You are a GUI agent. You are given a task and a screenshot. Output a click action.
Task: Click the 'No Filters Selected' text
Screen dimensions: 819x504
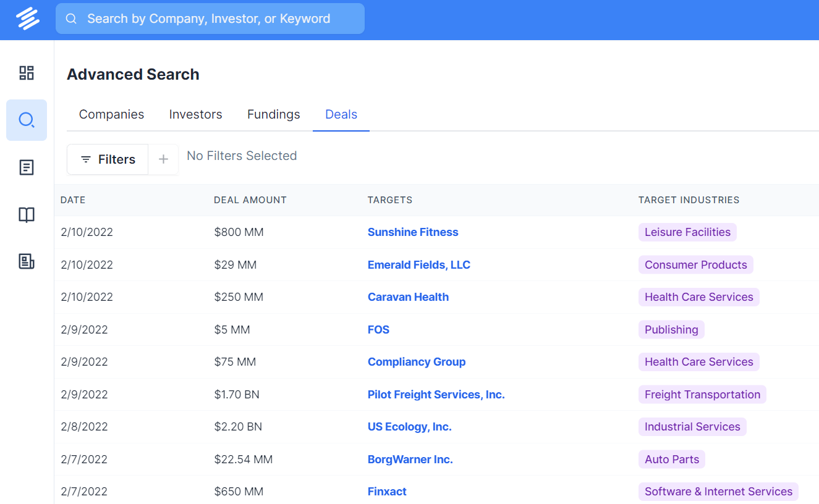tap(242, 156)
